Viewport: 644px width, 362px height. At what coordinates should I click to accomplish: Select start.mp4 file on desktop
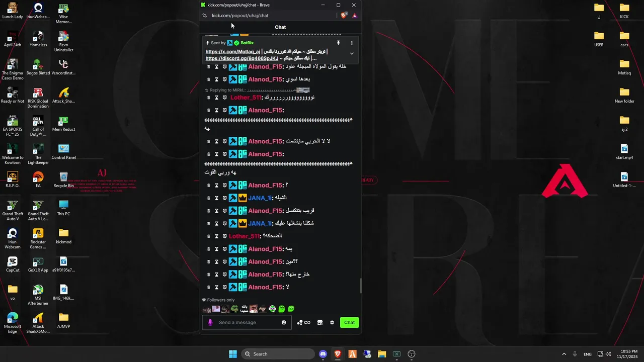pyautogui.click(x=624, y=152)
